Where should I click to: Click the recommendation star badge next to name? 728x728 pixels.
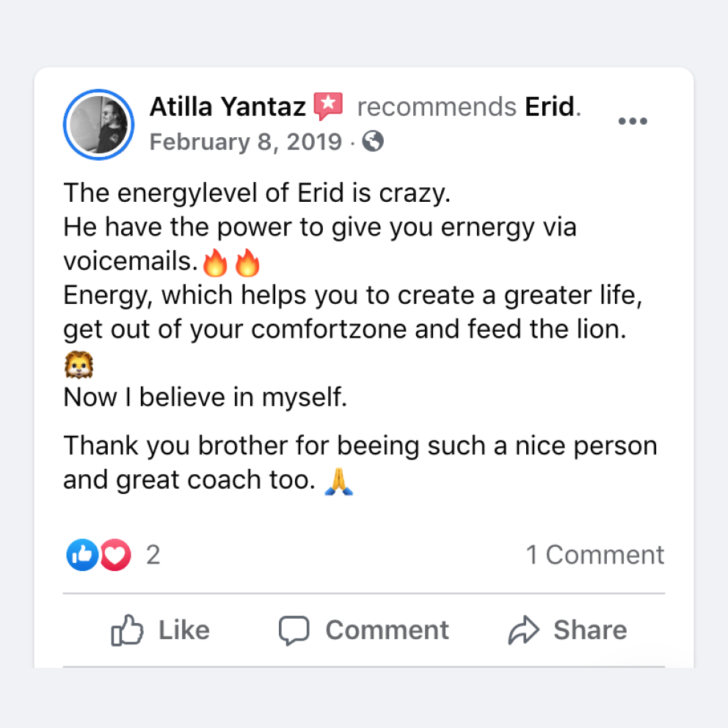pyautogui.click(x=329, y=104)
